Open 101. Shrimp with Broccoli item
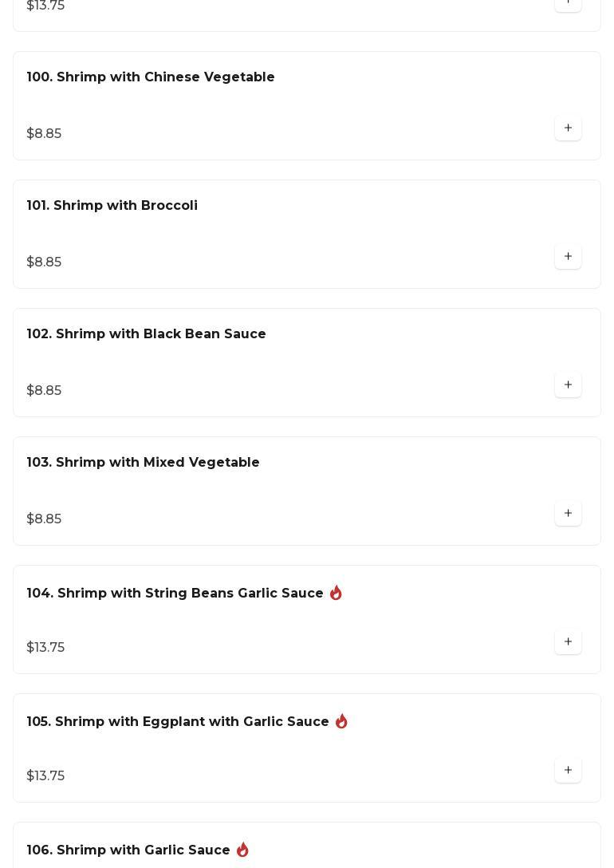Screen dimensions: 614x868 pos(112,206)
